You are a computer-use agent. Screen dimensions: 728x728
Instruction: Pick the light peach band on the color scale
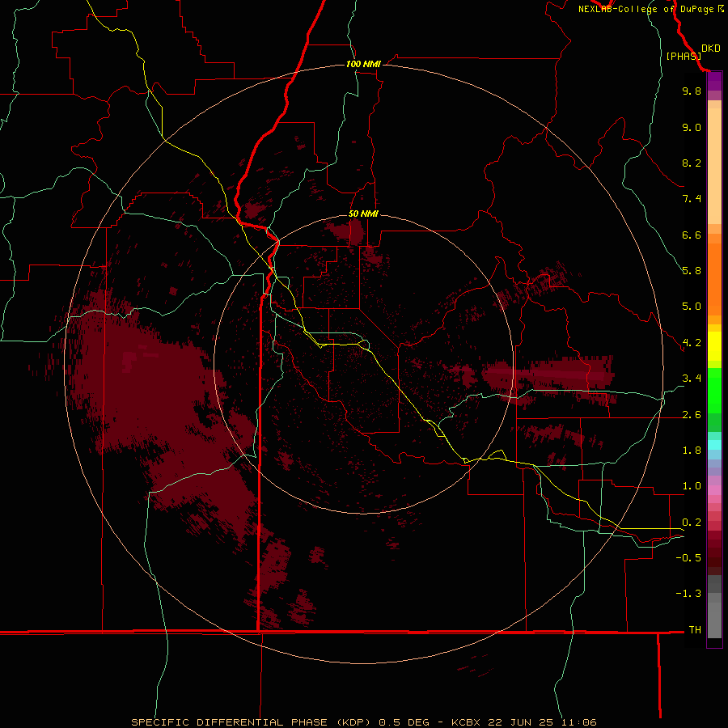[x=714, y=166]
